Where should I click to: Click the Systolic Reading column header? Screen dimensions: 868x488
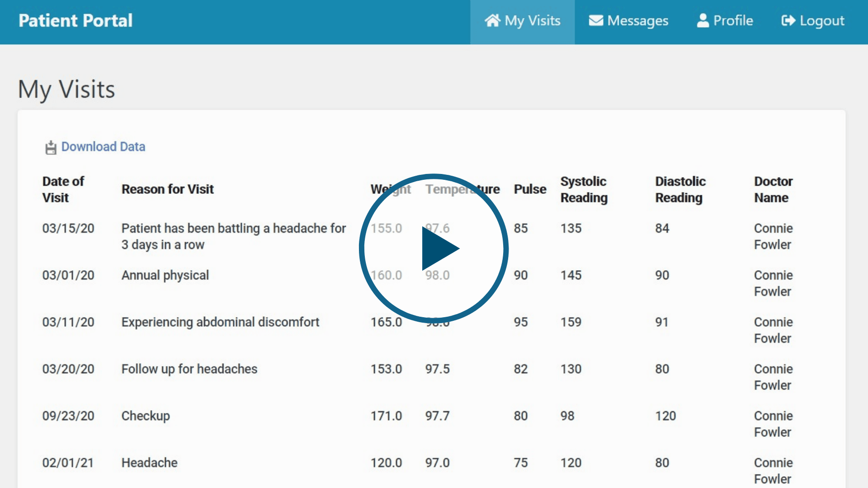[584, 189]
